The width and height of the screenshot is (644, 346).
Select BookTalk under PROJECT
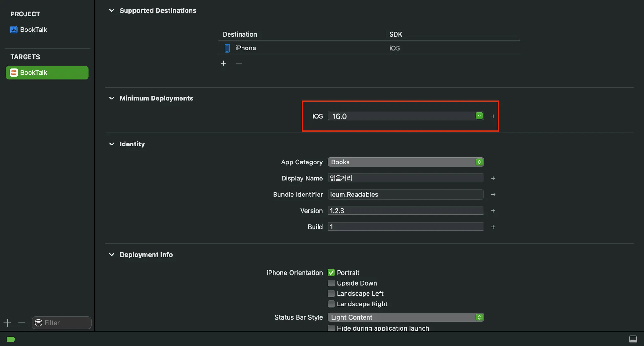pyautogui.click(x=33, y=30)
